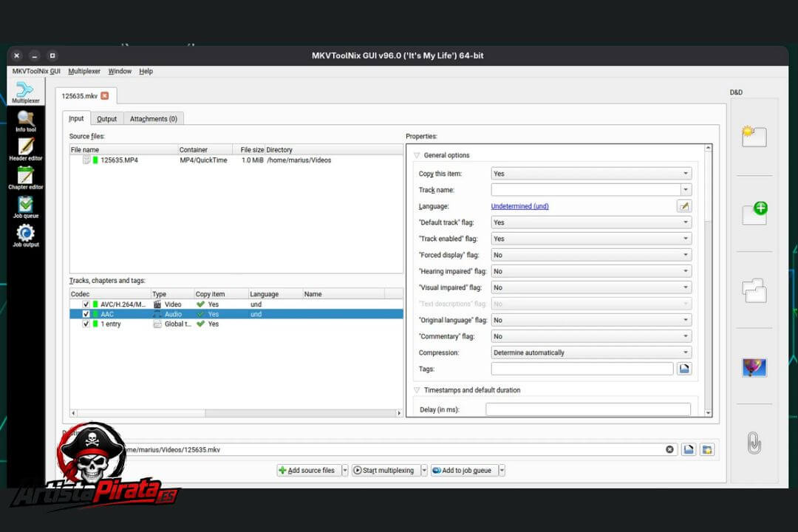The width and height of the screenshot is (798, 532).
Task: Click the D&D append files stacked icon
Action: (x=754, y=290)
